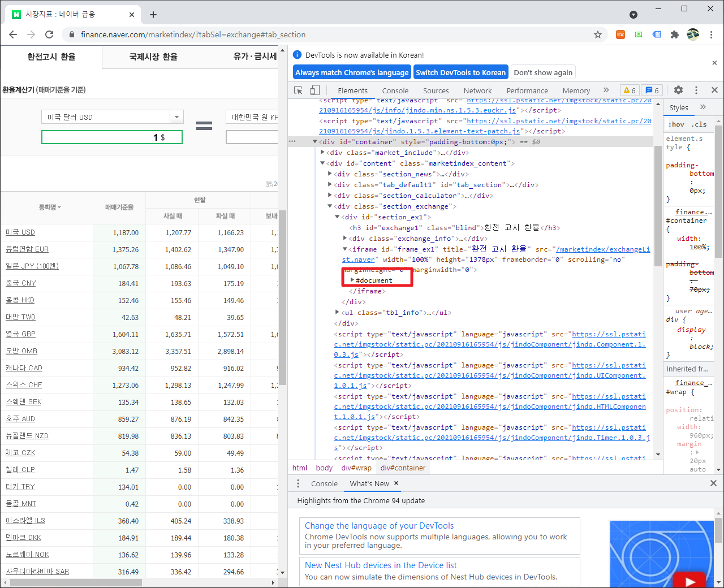Switch to the Console tab
This screenshot has height=588, width=724.
pos(395,90)
